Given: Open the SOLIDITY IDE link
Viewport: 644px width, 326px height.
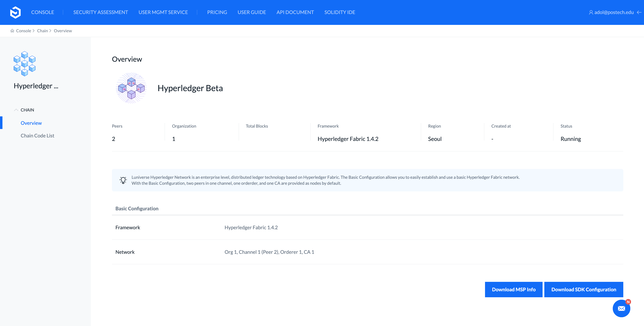Looking at the screenshot, I should [x=340, y=12].
